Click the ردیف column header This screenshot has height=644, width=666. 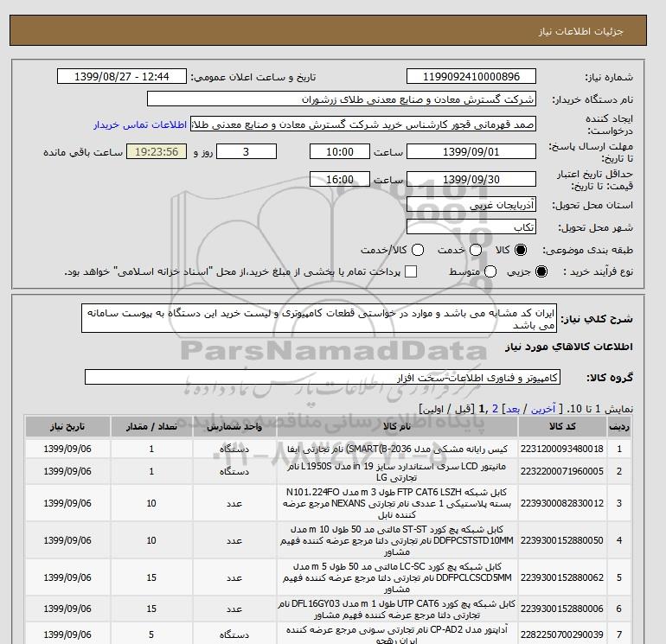pyautogui.click(x=618, y=427)
